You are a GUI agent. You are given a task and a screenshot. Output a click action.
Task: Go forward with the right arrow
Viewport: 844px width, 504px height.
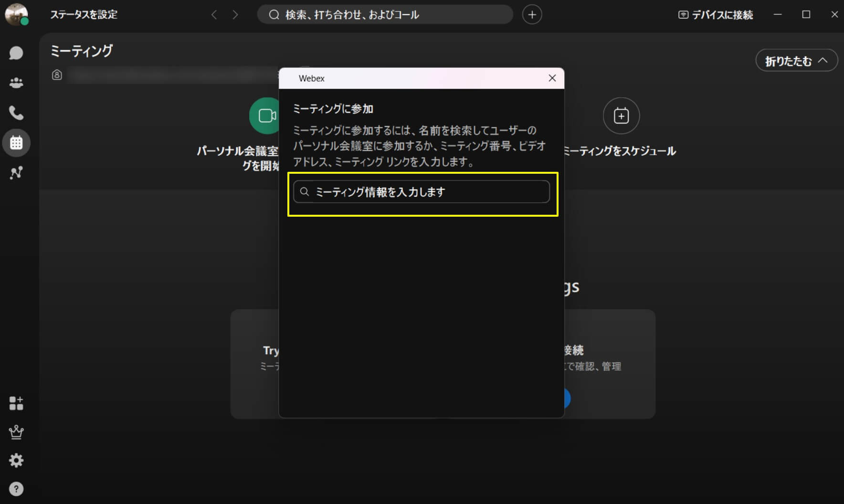click(x=235, y=15)
